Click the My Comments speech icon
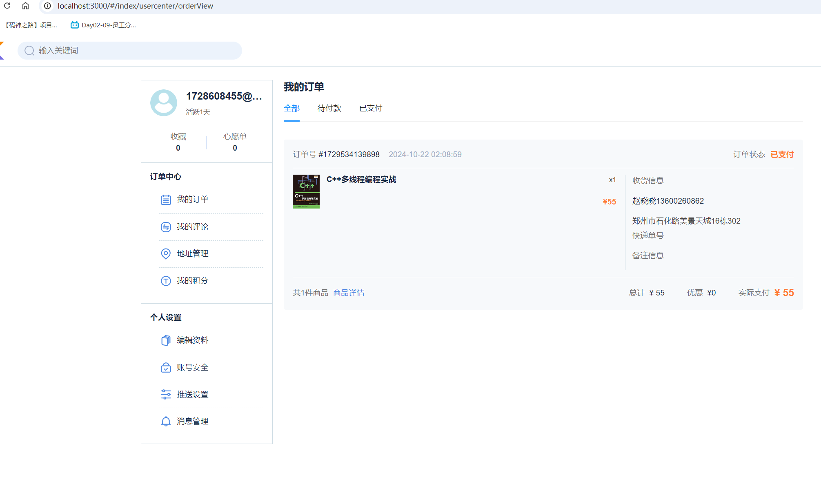 click(166, 227)
